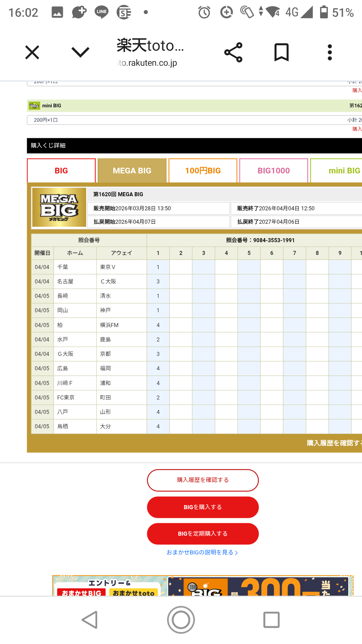
Task: Switch to BIG1000 tab
Action: pos(274,171)
